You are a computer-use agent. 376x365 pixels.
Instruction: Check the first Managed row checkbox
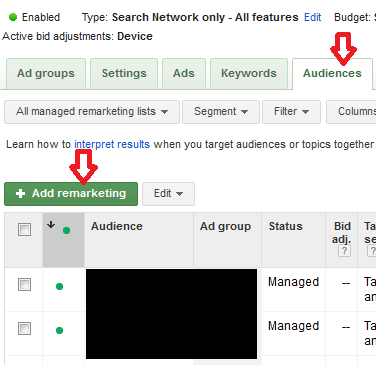(x=24, y=284)
